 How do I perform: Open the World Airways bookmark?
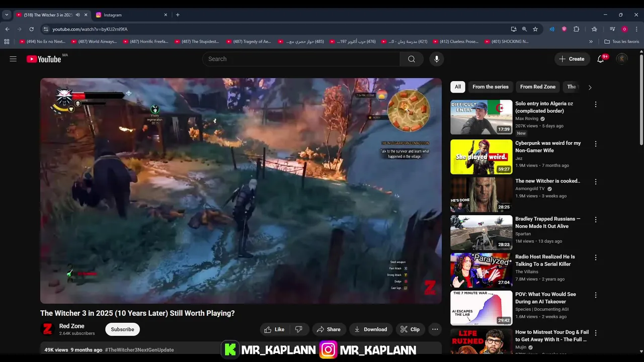pyautogui.click(x=94, y=42)
